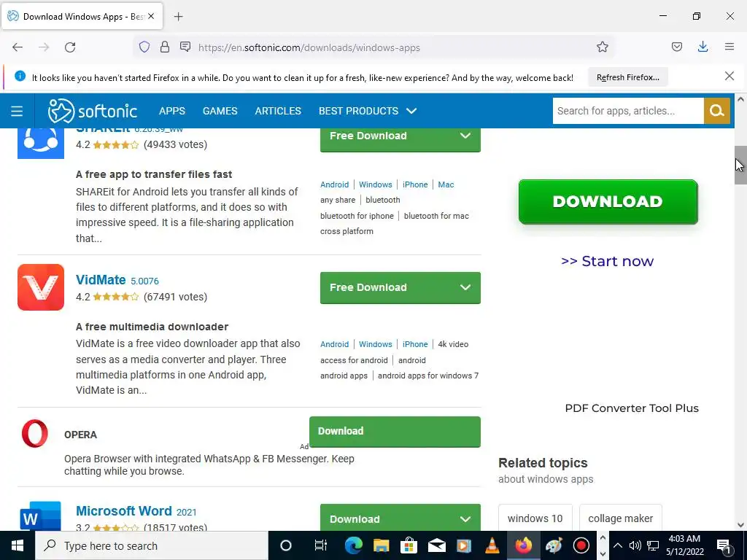Open the tracking protection shield icon
The width and height of the screenshot is (747, 560).
[144, 47]
